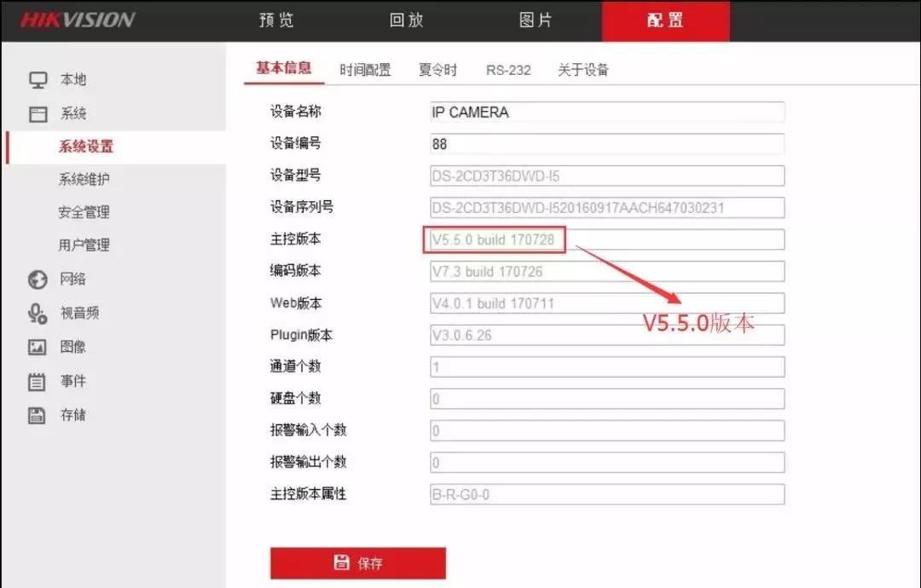Click the 设备编号 field containing 88
The height and width of the screenshot is (588, 921).
[x=606, y=144]
